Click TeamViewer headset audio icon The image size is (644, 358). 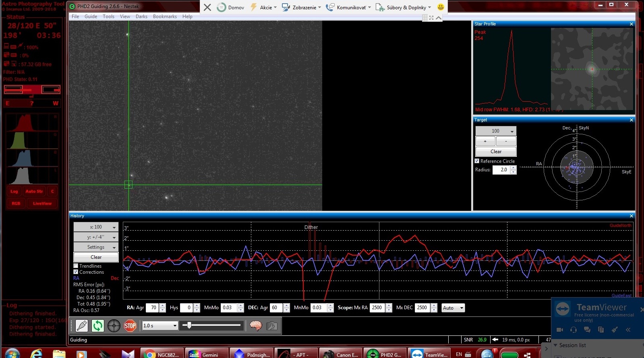pyautogui.click(x=574, y=330)
